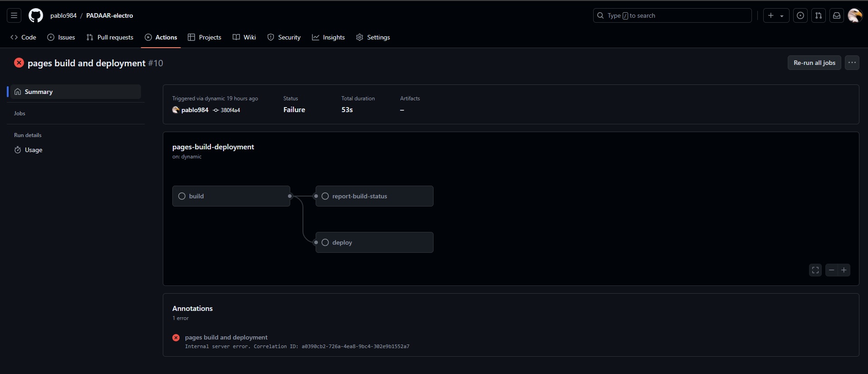Click the search magnifier icon
Image resolution: width=868 pixels, height=374 pixels.
600,15
